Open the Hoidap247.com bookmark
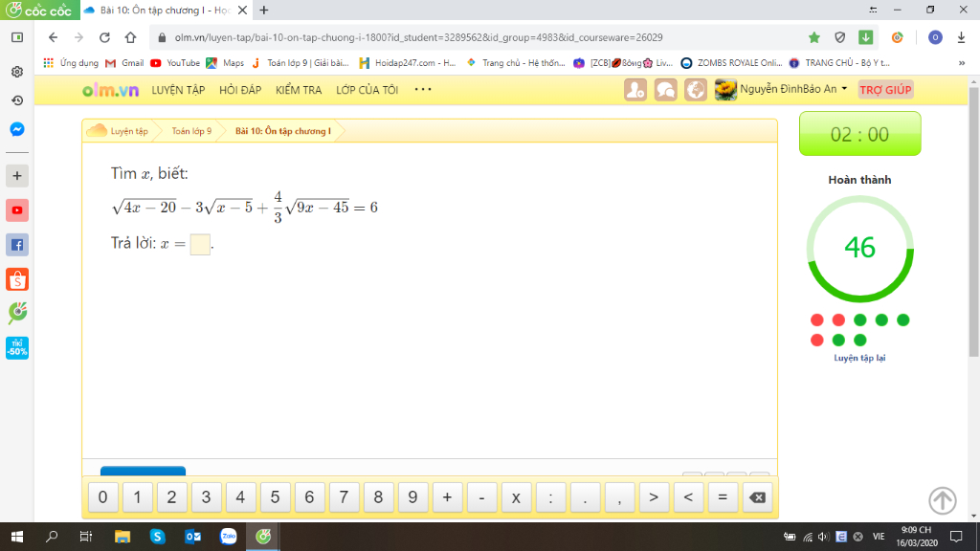Viewport: 980px width, 551px height. [x=408, y=63]
